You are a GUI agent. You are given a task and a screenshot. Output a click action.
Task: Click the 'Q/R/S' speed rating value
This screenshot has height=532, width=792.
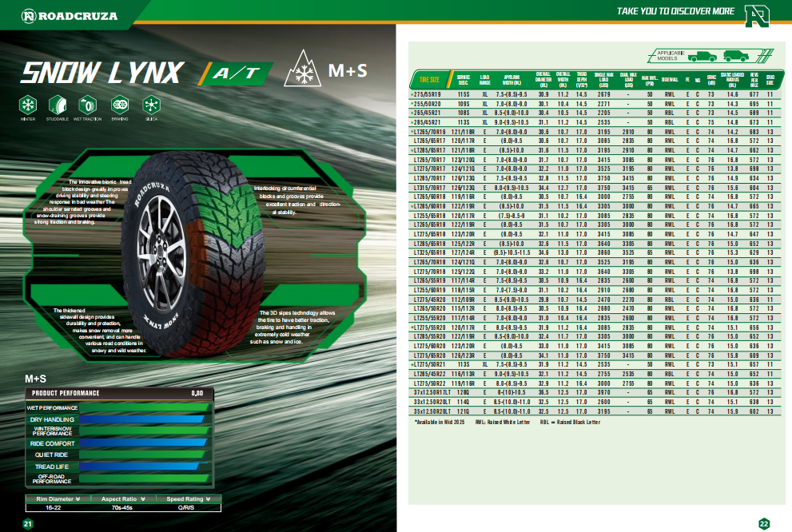coord(186,507)
